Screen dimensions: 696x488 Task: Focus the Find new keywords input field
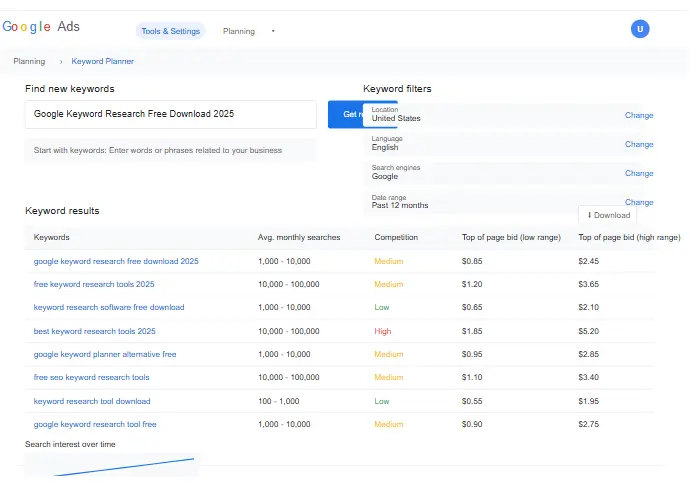coord(171,114)
